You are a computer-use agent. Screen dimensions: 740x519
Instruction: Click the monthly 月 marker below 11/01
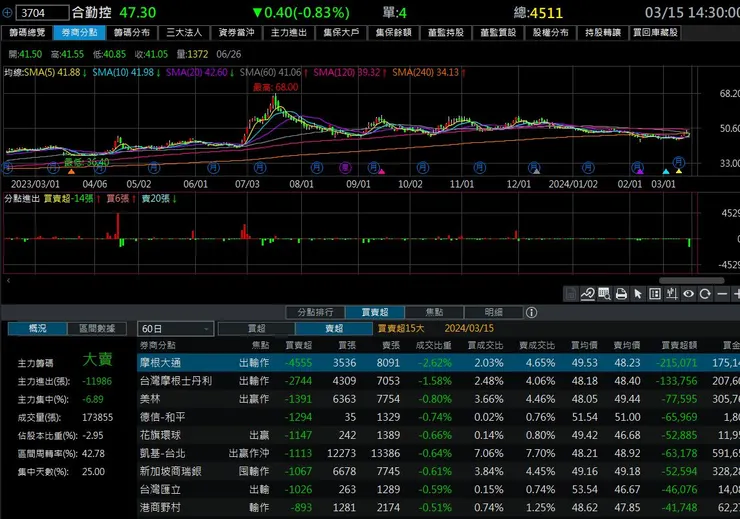click(479, 167)
